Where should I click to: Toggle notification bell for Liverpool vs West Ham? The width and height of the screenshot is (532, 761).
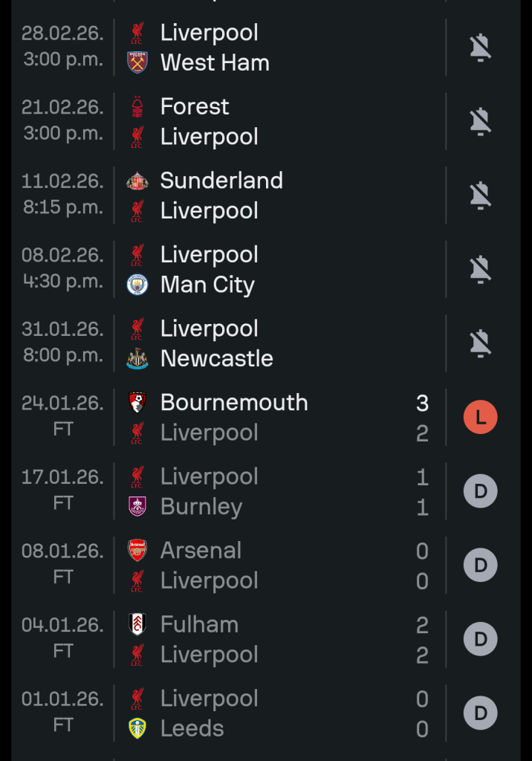tap(481, 48)
